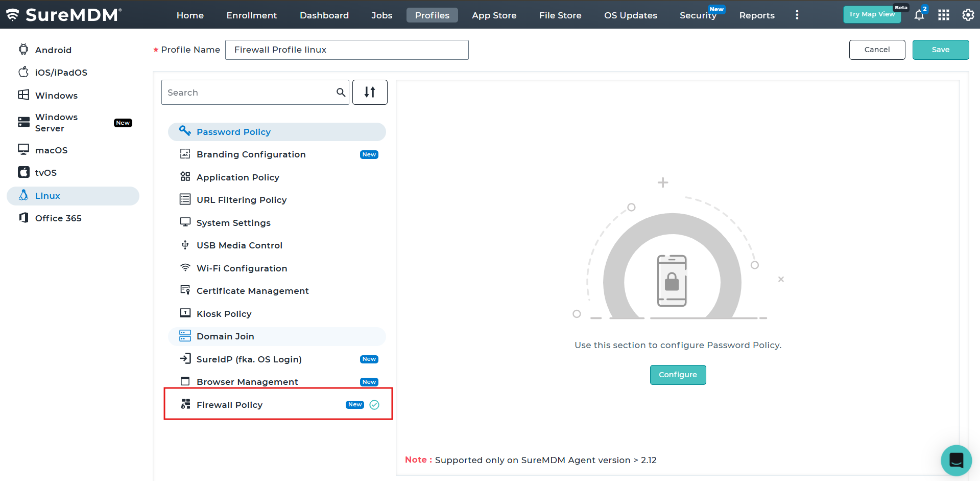Viewport: 980px width, 481px height.
Task: Click the Windows Server icon
Action: click(x=23, y=122)
